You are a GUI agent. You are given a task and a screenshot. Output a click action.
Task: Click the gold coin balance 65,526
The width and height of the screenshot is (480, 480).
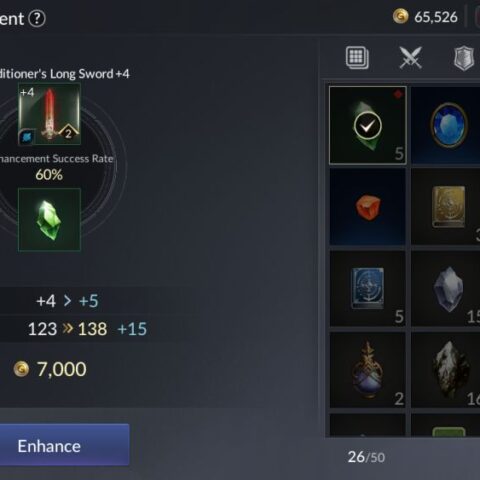tap(425, 17)
